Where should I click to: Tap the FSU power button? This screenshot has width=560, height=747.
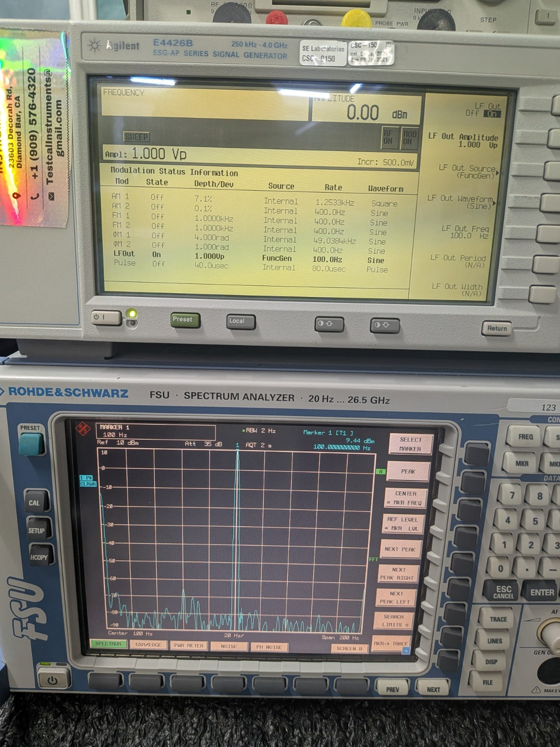(x=52, y=680)
